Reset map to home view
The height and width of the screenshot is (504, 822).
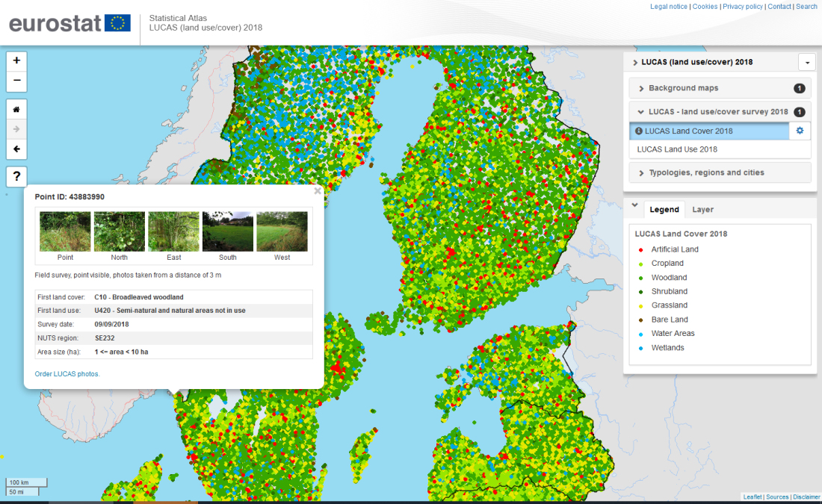[16, 109]
